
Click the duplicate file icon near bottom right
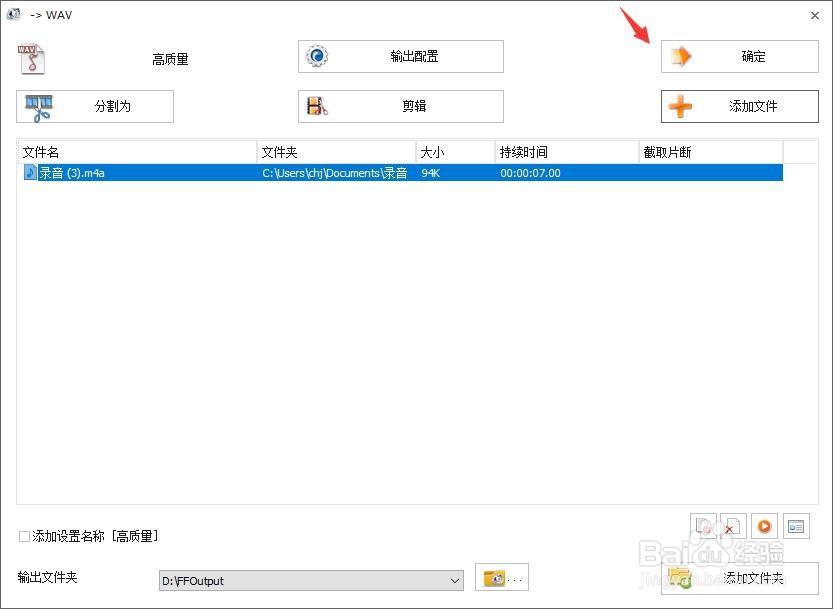703,526
